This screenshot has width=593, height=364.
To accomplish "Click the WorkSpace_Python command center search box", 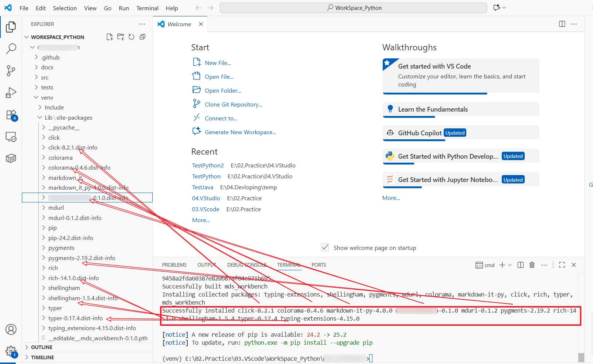I will point(353,8).
